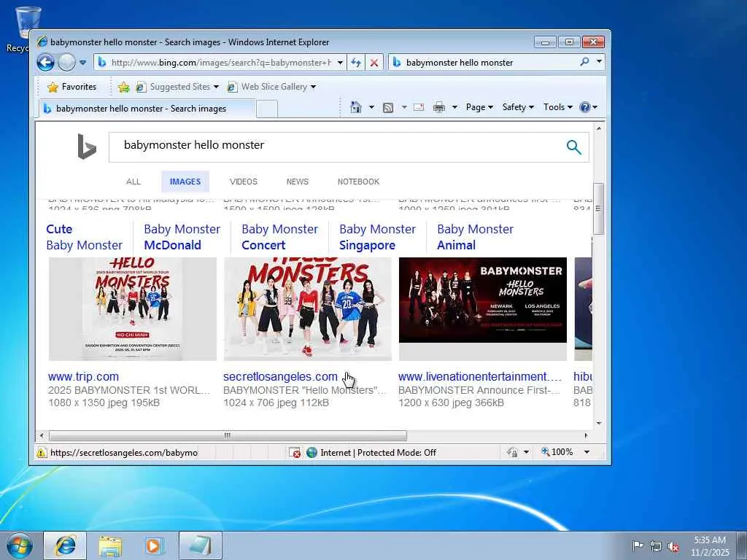Click the Baby Monster Singapore suggestion
The image size is (747, 560).
click(x=377, y=237)
